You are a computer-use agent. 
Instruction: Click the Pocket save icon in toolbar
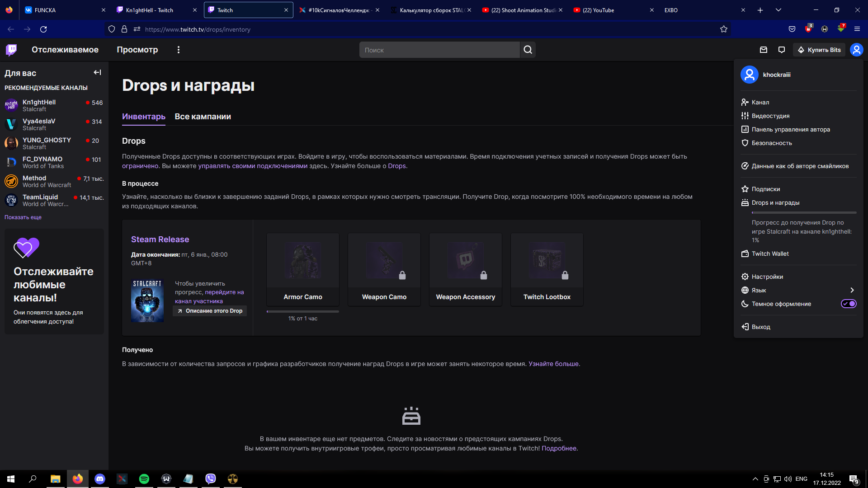pyautogui.click(x=792, y=29)
